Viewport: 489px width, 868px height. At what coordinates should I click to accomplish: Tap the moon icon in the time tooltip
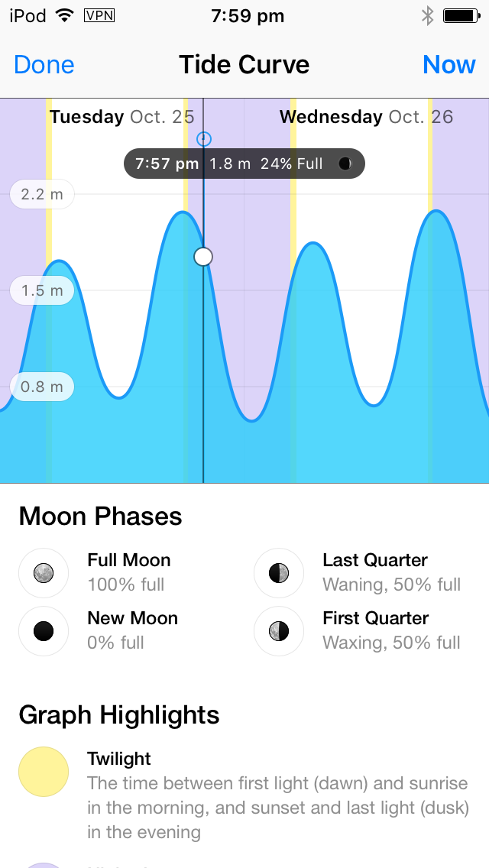(x=345, y=164)
